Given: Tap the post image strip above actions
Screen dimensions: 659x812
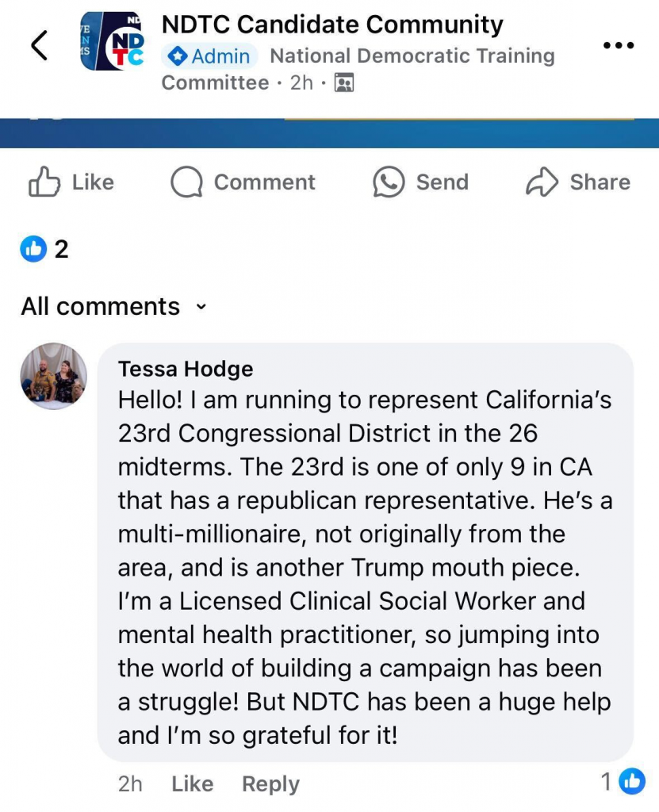Looking at the screenshot, I should click(329, 132).
